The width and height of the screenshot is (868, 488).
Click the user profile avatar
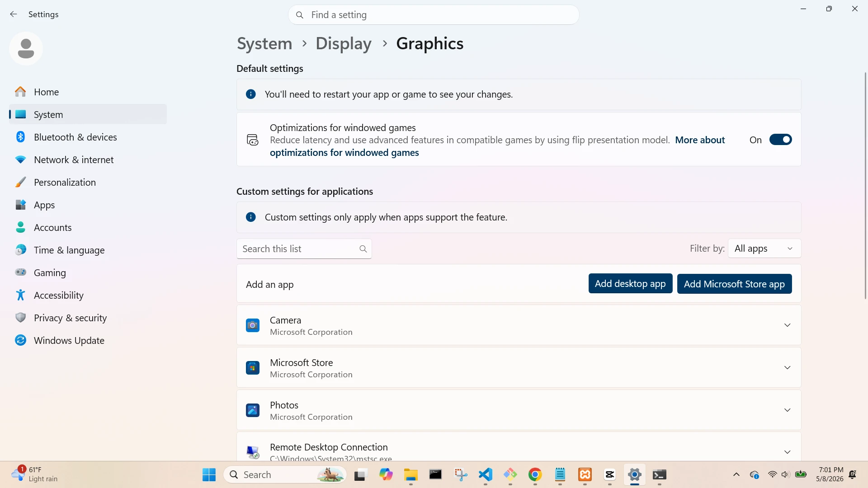[x=26, y=48]
